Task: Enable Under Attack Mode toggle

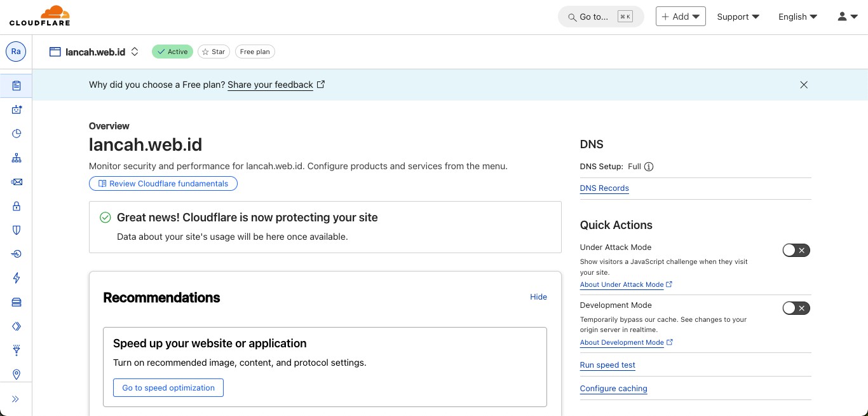Action: (x=796, y=251)
